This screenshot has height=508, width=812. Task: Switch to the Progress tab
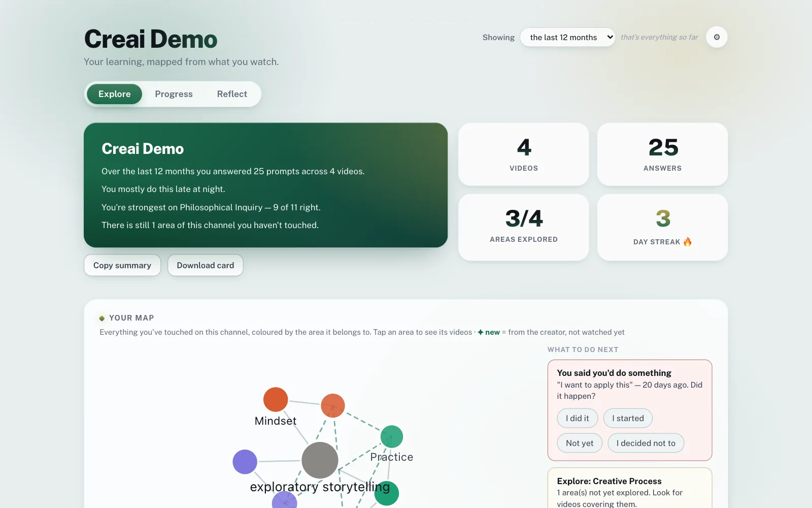coord(174,94)
